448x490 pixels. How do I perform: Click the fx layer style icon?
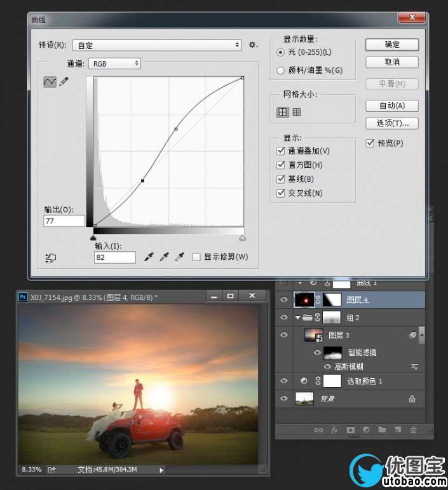335,430
